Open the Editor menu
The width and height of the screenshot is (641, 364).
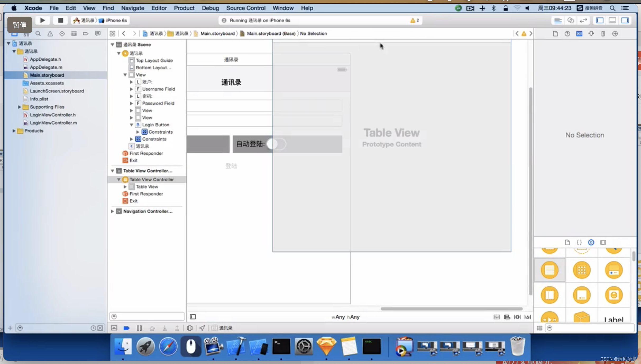point(159,8)
